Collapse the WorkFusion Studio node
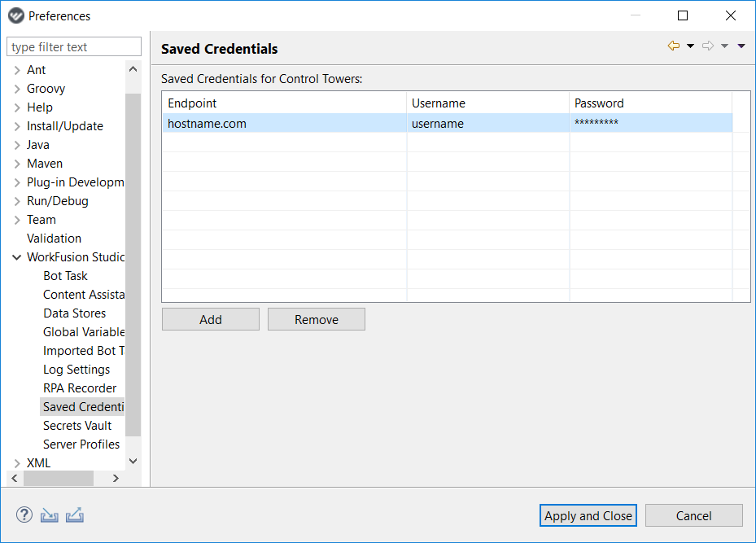756x543 pixels. 17,257
